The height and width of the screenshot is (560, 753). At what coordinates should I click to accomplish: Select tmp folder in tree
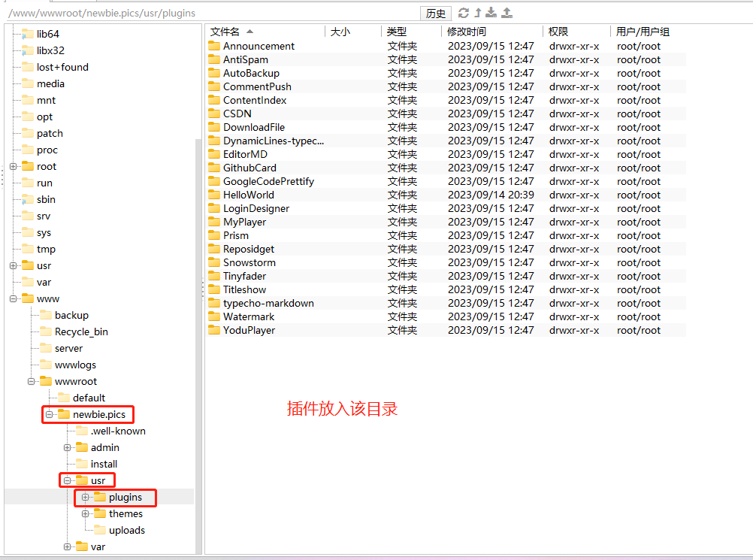coord(46,249)
